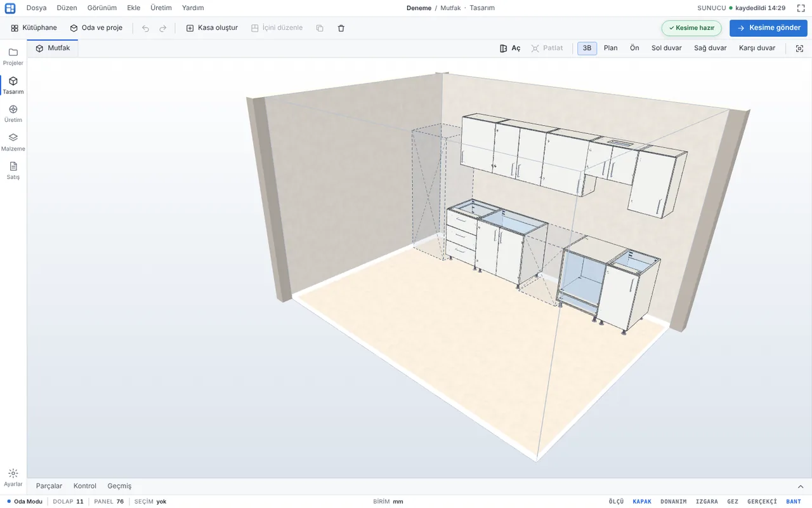Select Tasarım sidebar icon
Screen dimensions: 812x508
click(x=13, y=86)
